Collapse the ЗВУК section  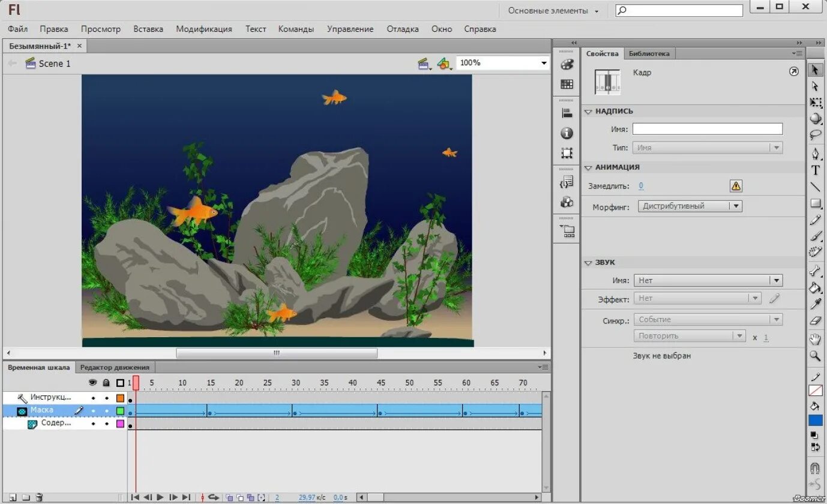[x=588, y=263]
